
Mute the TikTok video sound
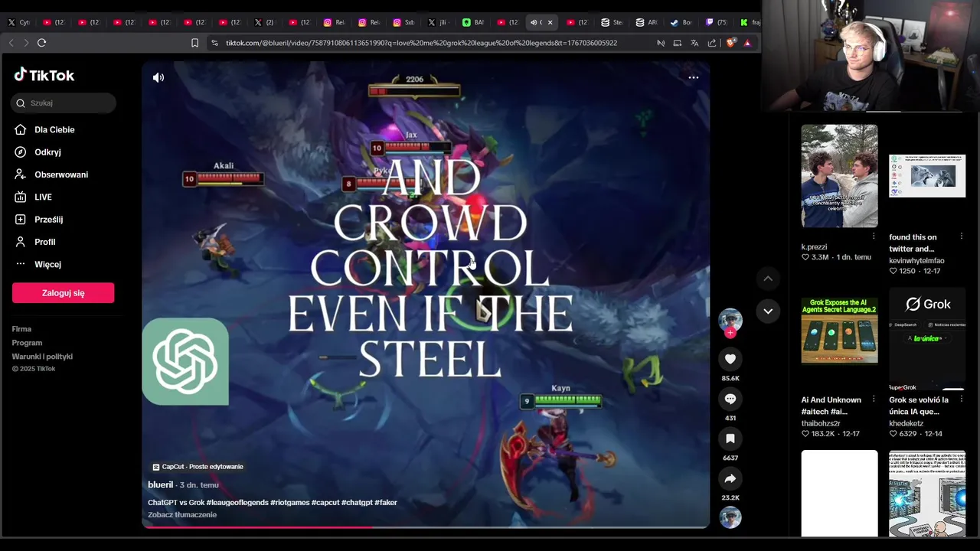click(x=158, y=77)
